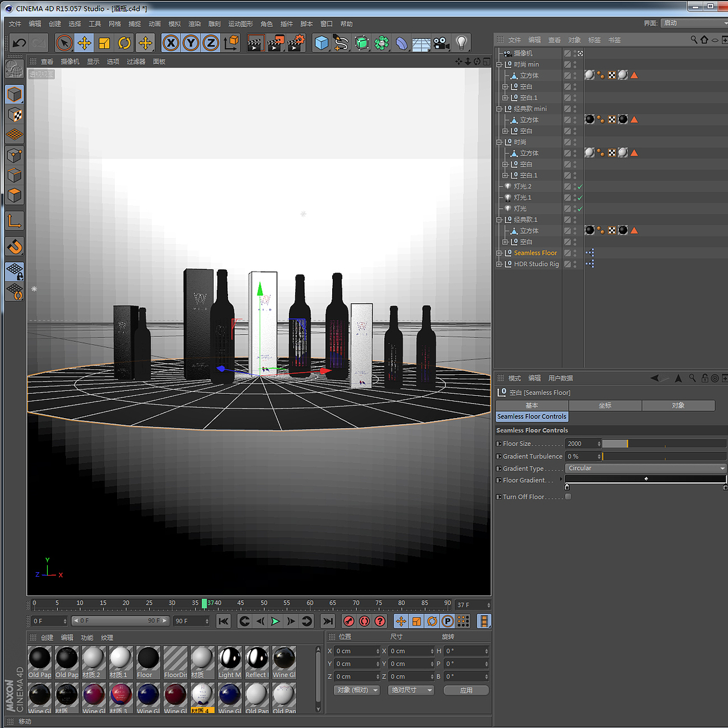This screenshot has height=728, width=728.
Task: Add a light using the light bulb icon
Action: [461, 43]
